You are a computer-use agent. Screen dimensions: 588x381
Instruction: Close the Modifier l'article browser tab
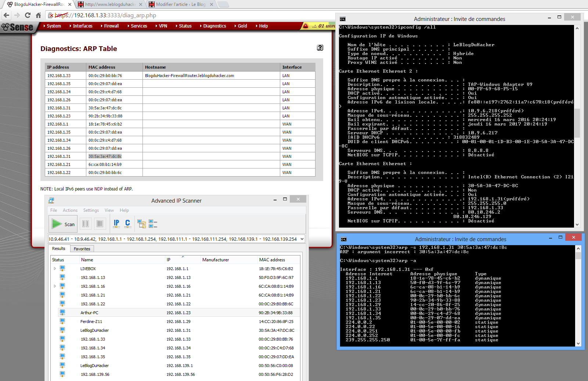tap(211, 4)
